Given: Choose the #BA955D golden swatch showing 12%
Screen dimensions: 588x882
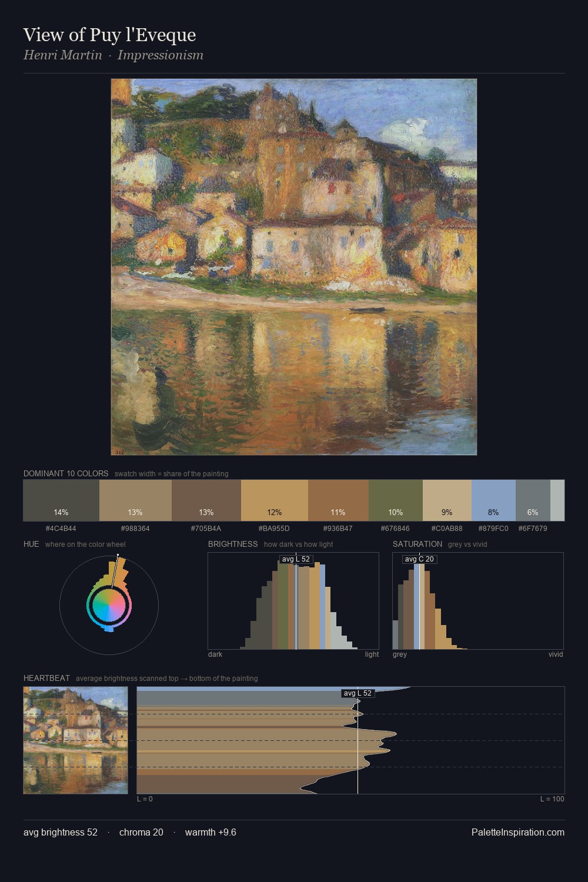Looking at the screenshot, I should point(275,500).
